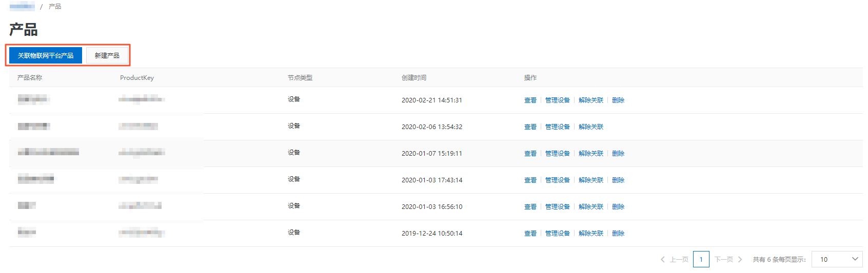
Task: Click timestamp 2020-02-06 13:54:32
Action: click(432, 127)
